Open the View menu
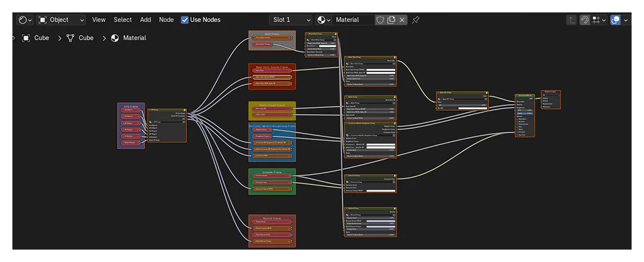The width and height of the screenshot is (644, 262). [98, 20]
